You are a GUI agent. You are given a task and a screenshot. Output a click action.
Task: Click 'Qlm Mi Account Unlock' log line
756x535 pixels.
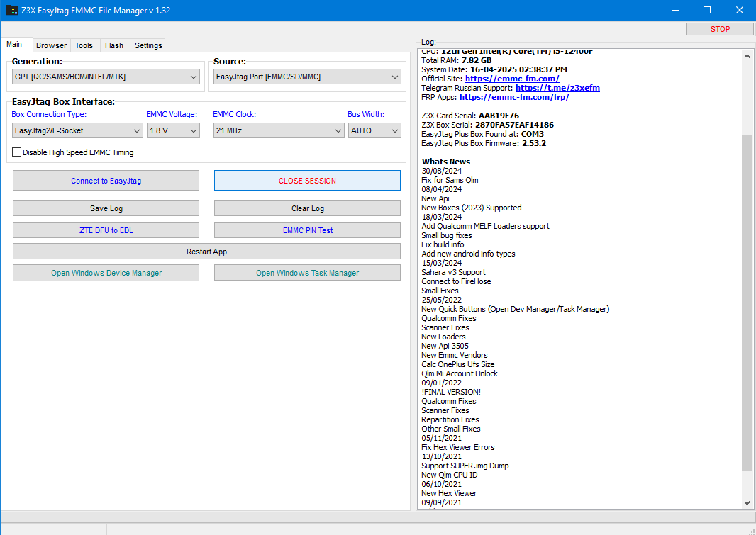pos(460,373)
